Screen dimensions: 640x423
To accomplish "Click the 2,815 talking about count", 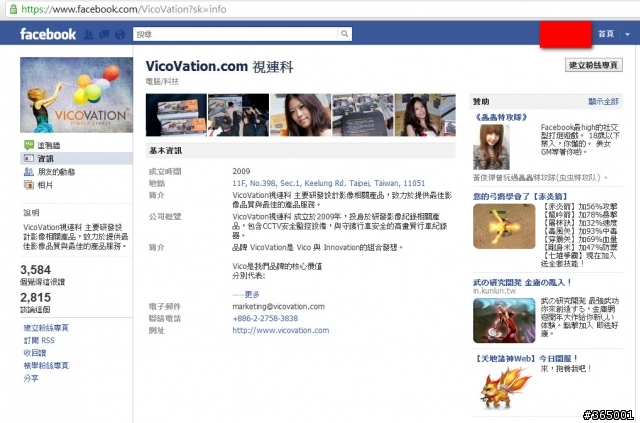I will point(36,298).
